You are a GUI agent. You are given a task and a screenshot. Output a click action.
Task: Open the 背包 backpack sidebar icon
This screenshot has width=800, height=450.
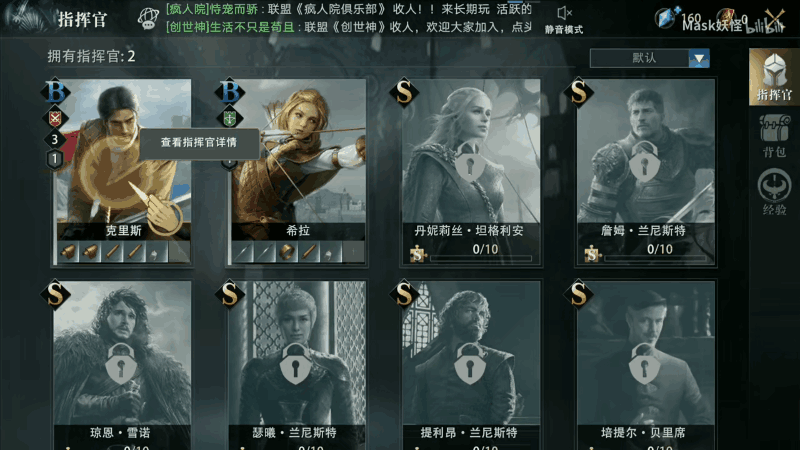point(774,135)
